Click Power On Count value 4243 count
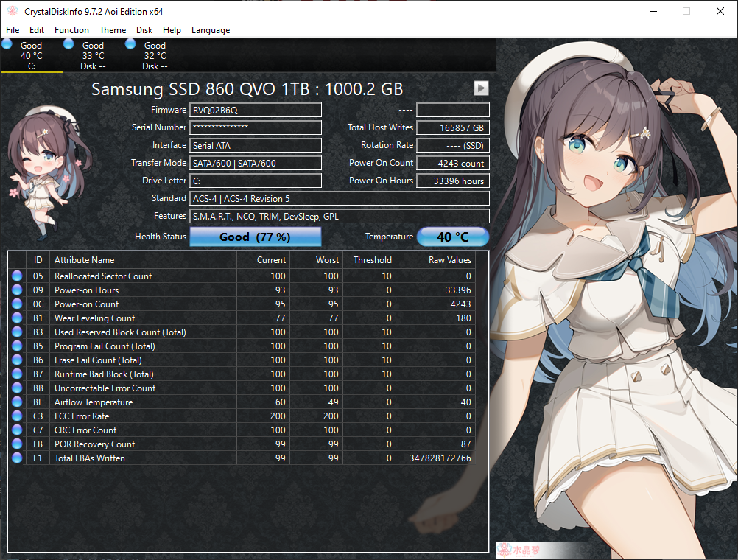 point(453,164)
